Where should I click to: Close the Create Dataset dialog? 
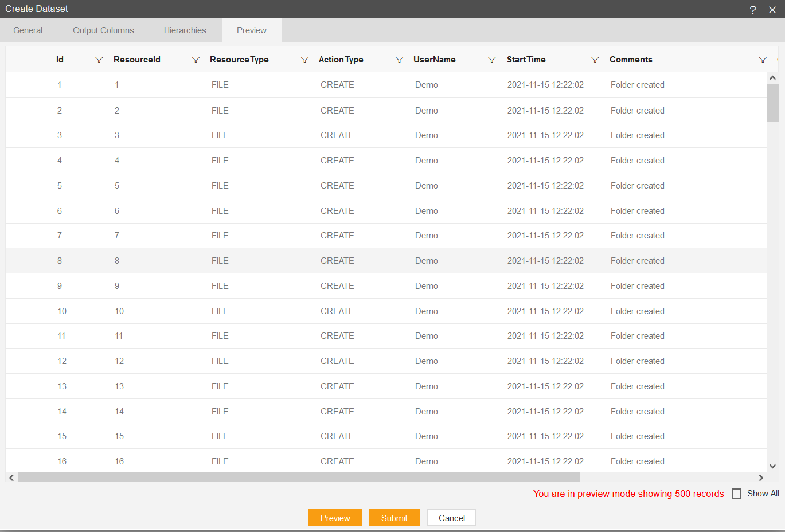772,10
